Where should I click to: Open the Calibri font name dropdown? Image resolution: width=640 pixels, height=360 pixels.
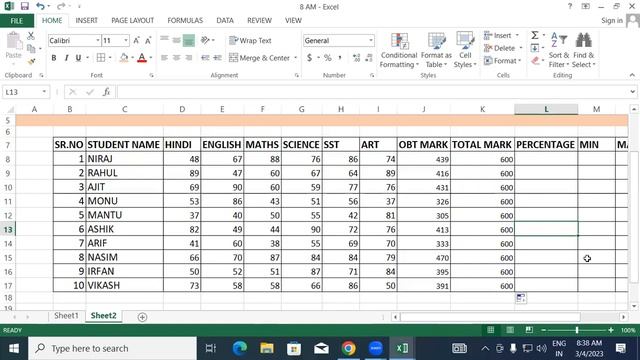coord(98,40)
